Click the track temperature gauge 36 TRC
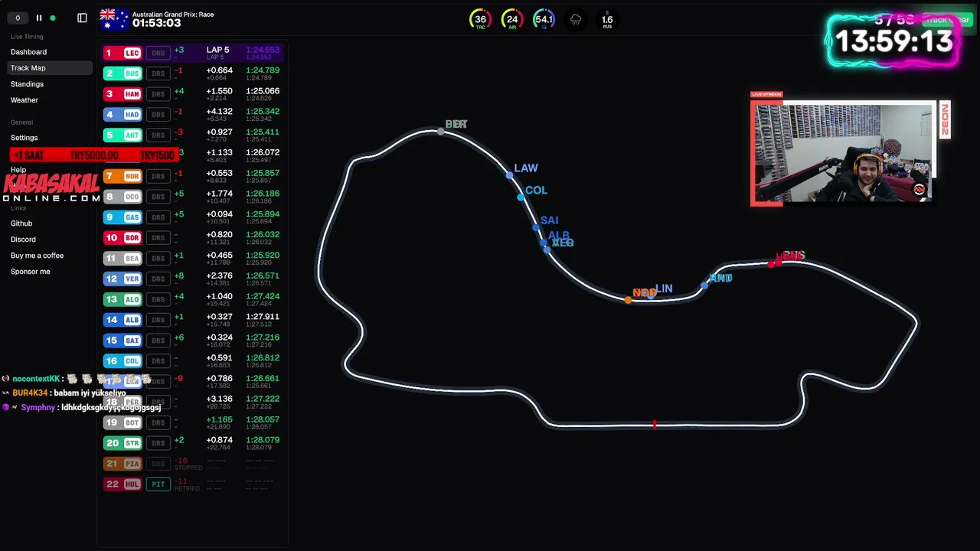This screenshot has height=551, width=980. click(x=480, y=20)
